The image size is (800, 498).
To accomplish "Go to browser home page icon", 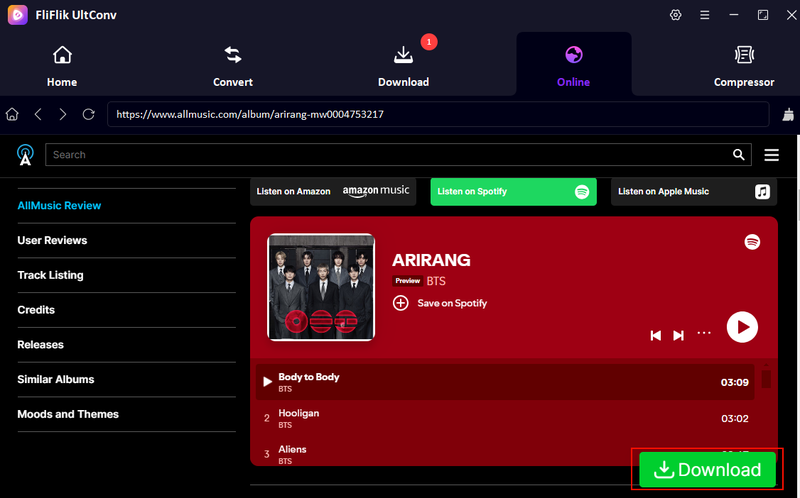I will (x=12, y=114).
